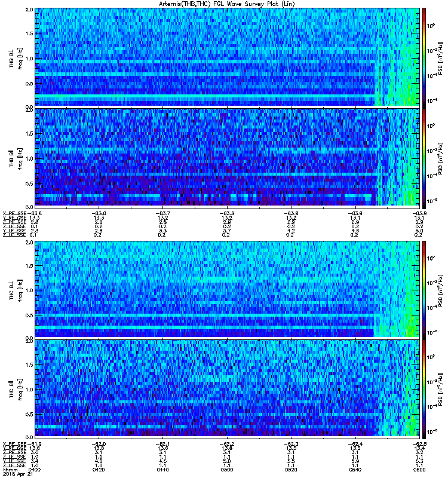Click the 0400 time label
The width and height of the screenshot is (448, 478).
[x=35, y=470]
